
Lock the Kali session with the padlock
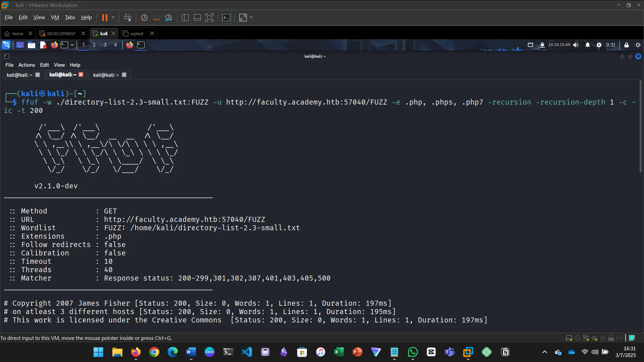tap(627, 45)
